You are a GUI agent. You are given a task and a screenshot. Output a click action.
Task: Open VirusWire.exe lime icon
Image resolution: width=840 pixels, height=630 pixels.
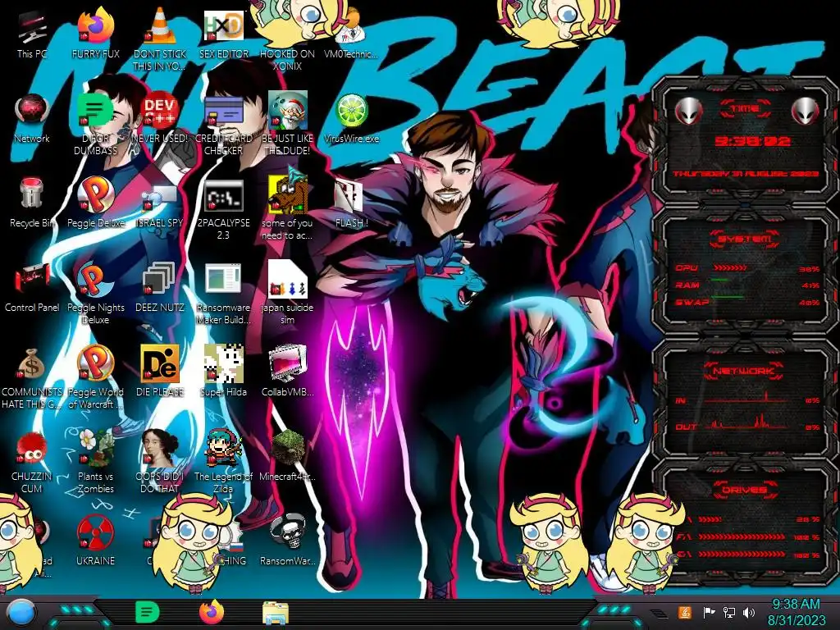tap(351, 119)
